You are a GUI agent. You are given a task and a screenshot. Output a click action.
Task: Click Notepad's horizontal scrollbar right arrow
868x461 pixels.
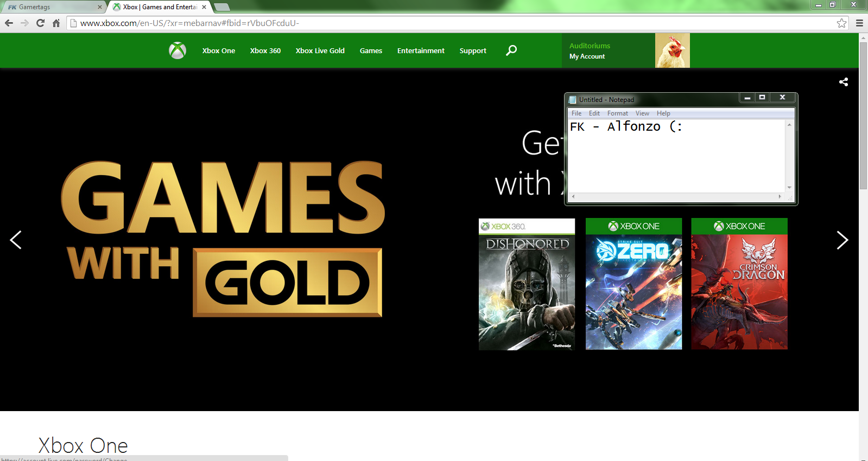pyautogui.click(x=780, y=196)
